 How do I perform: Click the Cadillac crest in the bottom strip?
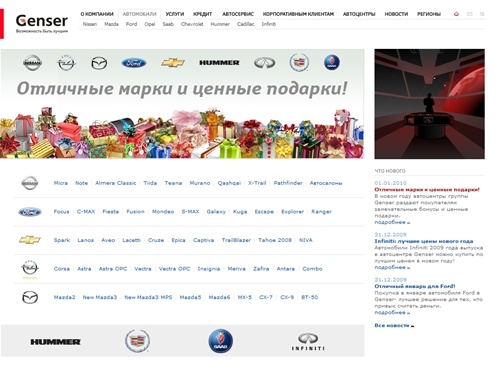tap(137, 341)
